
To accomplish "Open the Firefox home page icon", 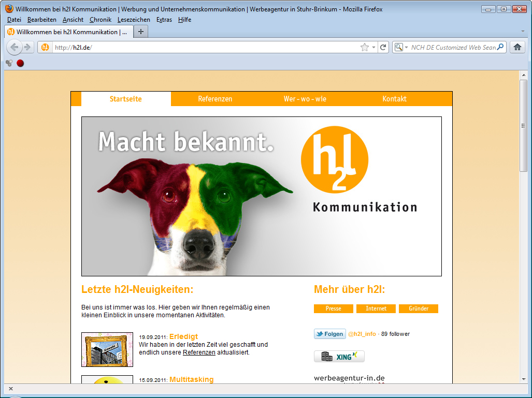I will tap(517, 47).
